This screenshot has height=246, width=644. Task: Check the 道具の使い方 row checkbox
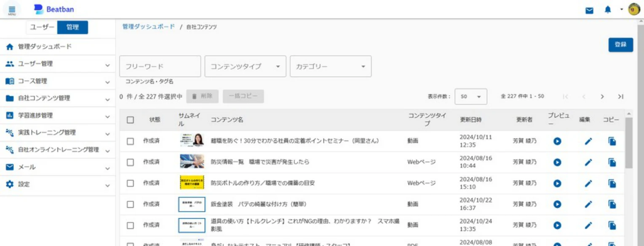130,225
